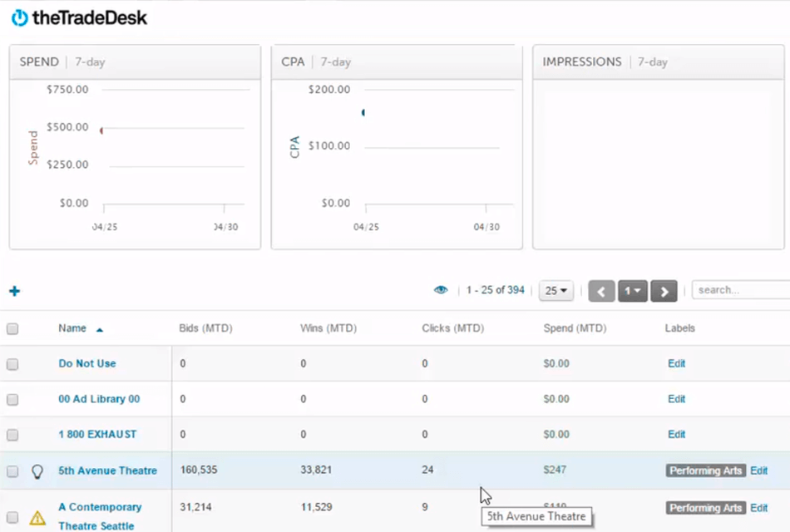This screenshot has width=790, height=532.
Task: Click the 1 - 25 of 394 text
Action: click(x=496, y=289)
